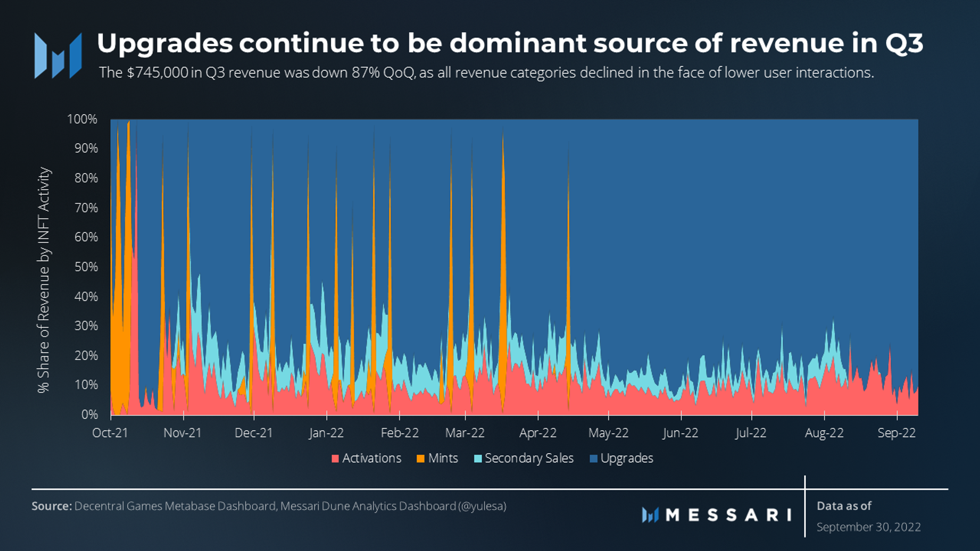Click the 50% y-axis label
The height and width of the screenshot is (551, 980).
[86, 267]
